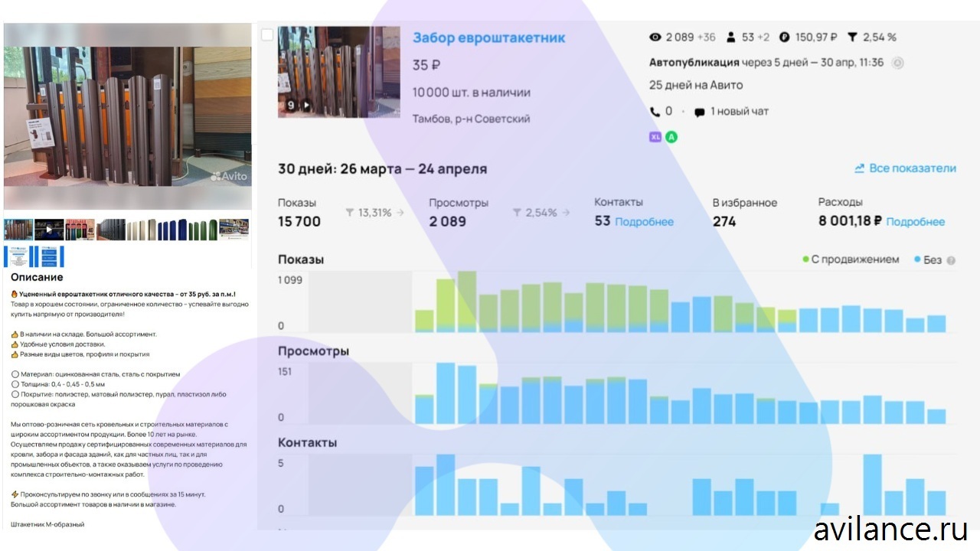Click the 30 дней: 26 марта — 24 апреля heading
Image resolution: width=980 pixels, height=551 pixels.
click(x=382, y=169)
